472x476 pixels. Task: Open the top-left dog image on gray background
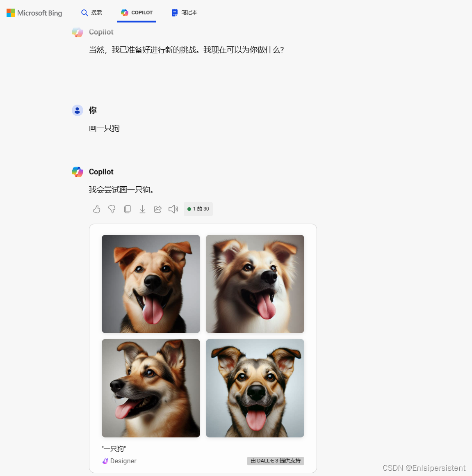point(151,284)
